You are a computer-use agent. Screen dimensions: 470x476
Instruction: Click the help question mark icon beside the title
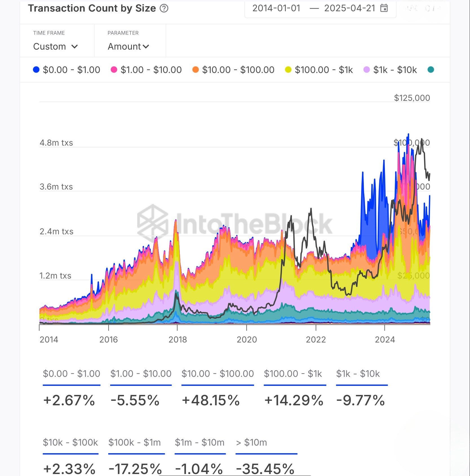(164, 8)
